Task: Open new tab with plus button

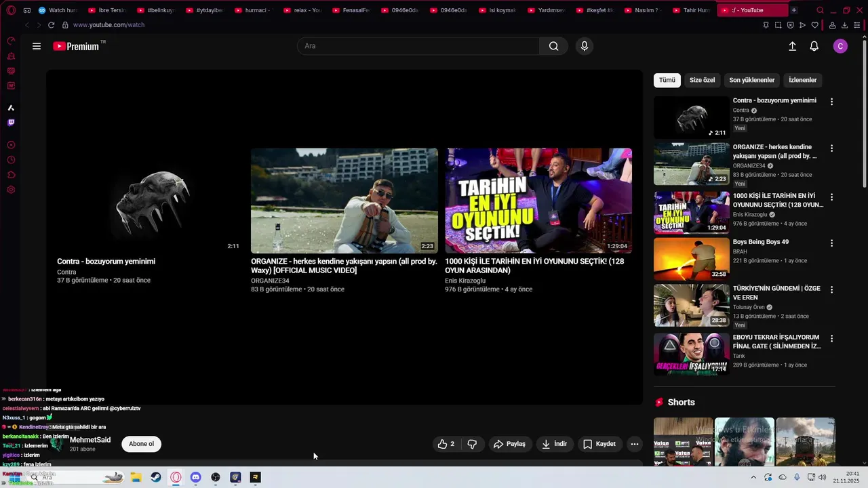Action: (x=794, y=10)
